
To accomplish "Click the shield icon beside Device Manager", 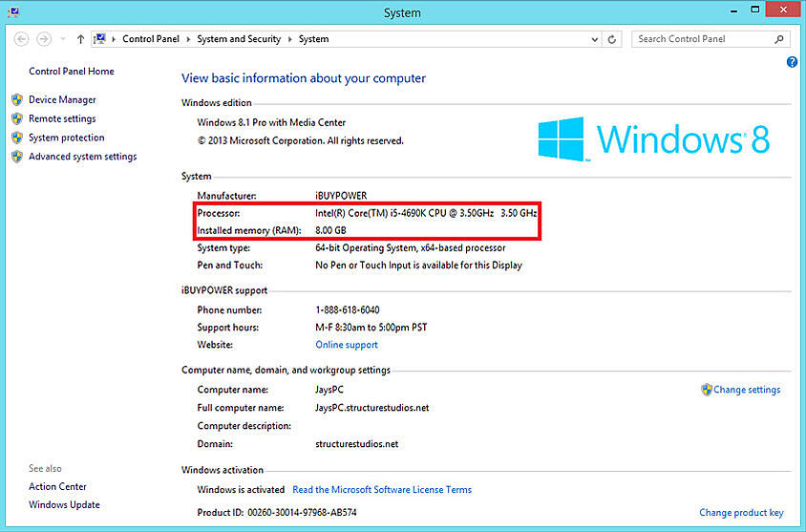I will (x=17, y=99).
